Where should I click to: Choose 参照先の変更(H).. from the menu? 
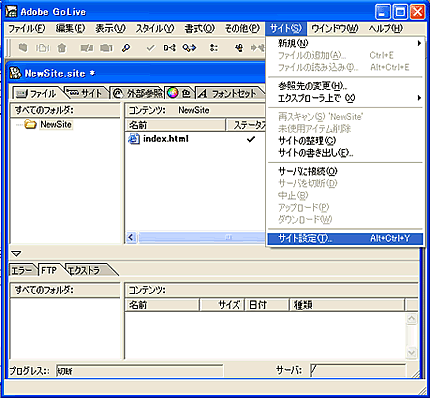pyautogui.click(x=345, y=86)
